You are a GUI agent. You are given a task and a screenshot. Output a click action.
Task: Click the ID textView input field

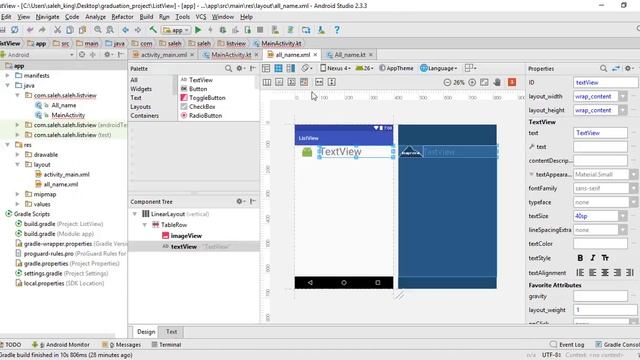click(605, 82)
